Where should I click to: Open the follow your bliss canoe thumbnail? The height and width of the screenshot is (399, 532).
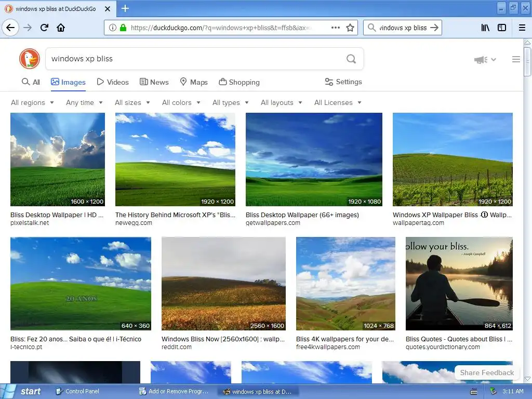tap(459, 284)
